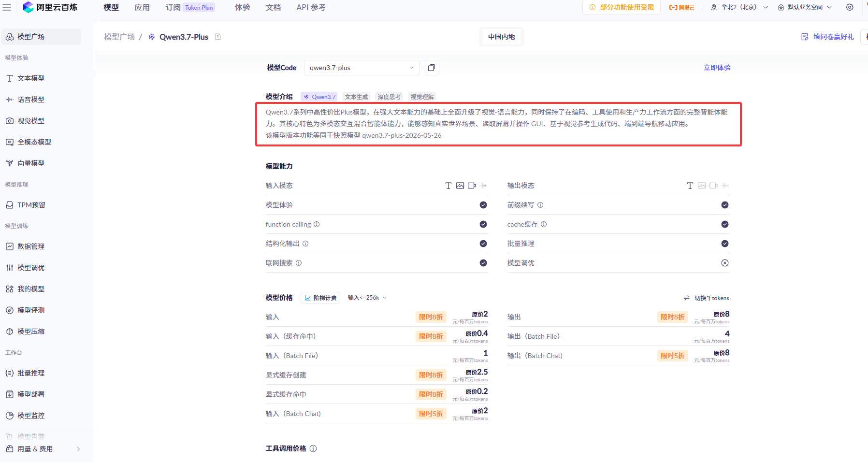Viewport: 868px width, 462px height.
Task: Click the 模型体验 supported checkmark icon
Action: (483, 205)
